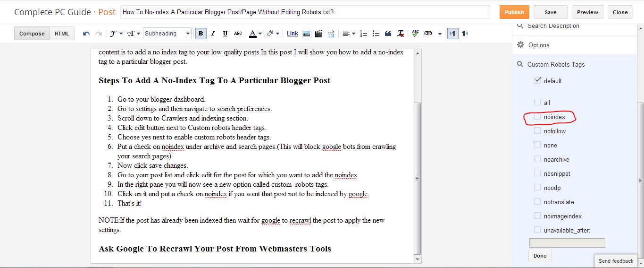This screenshot has height=268, width=644.
Task: Click the Link button in toolbar
Action: coord(293,34)
